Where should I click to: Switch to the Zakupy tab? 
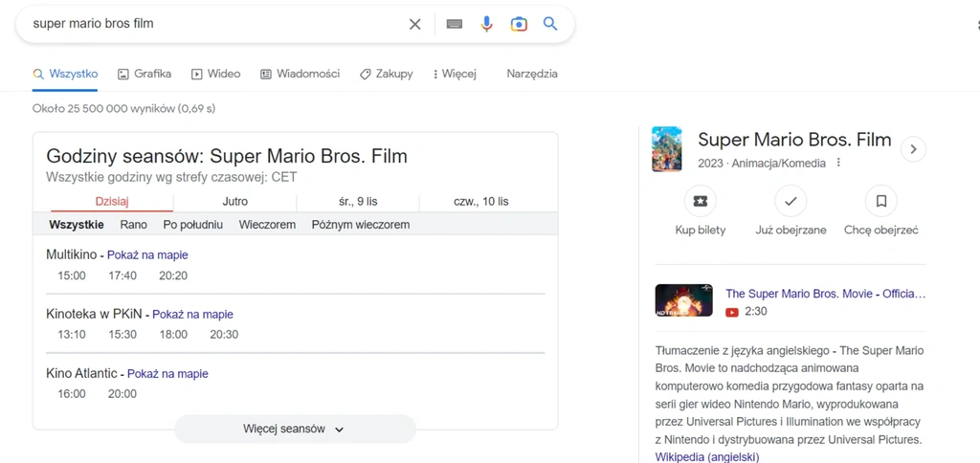[x=387, y=74]
